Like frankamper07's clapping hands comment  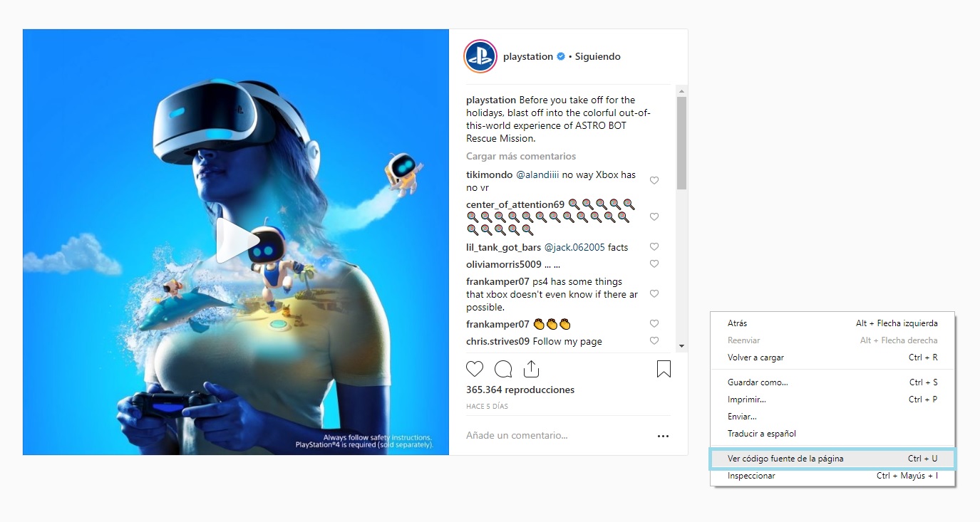pos(654,324)
